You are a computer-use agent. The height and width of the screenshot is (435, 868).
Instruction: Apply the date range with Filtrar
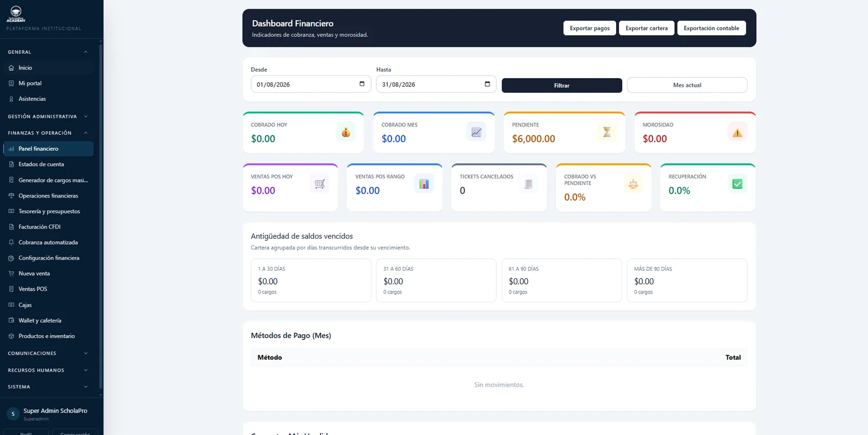pyautogui.click(x=562, y=86)
